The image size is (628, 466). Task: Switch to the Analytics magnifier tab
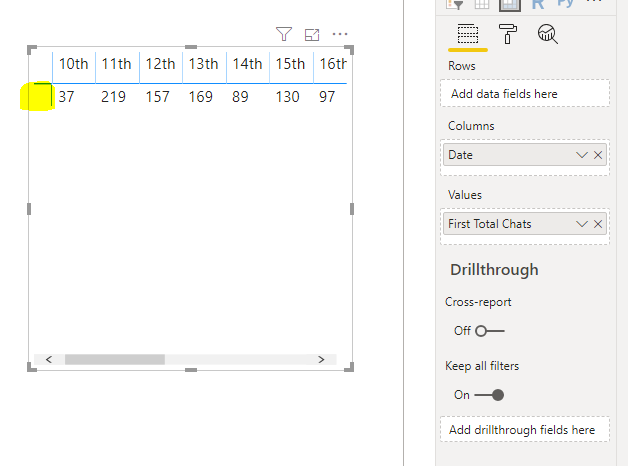[x=547, y=34]
